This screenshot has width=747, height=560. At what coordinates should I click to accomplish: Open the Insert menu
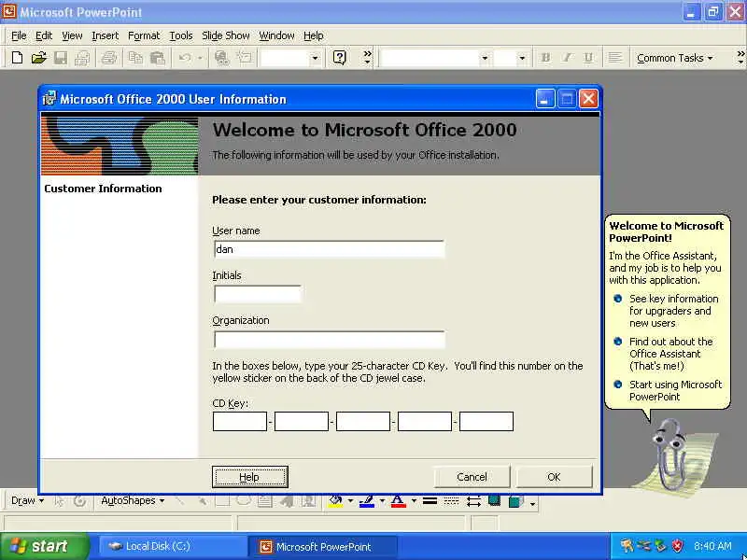coord(105,35)
